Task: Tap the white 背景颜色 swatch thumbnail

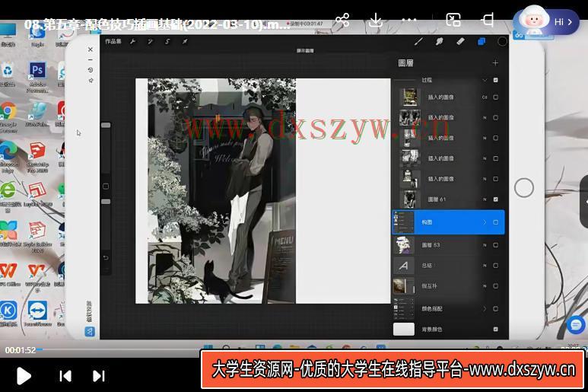Action: (403, 329)
